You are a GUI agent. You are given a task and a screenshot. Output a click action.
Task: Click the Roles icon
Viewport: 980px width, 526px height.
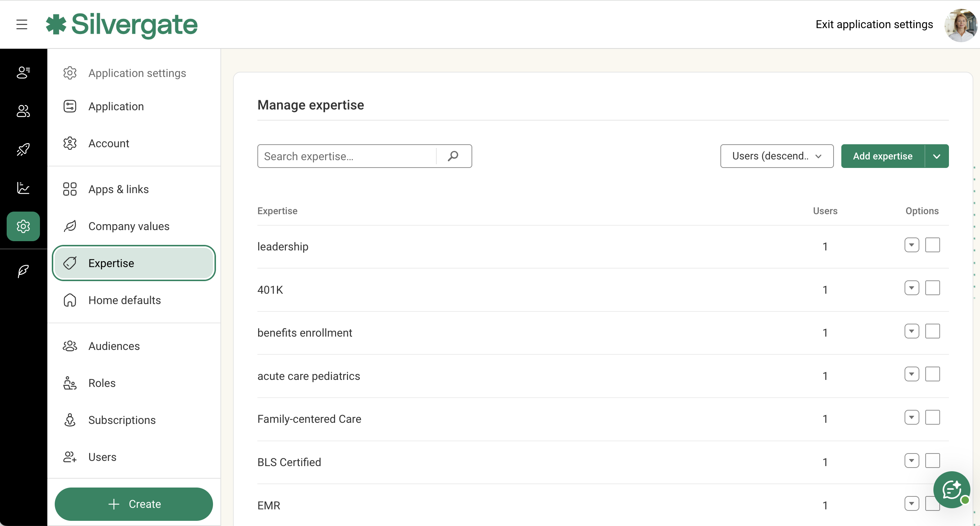(70, 383)
